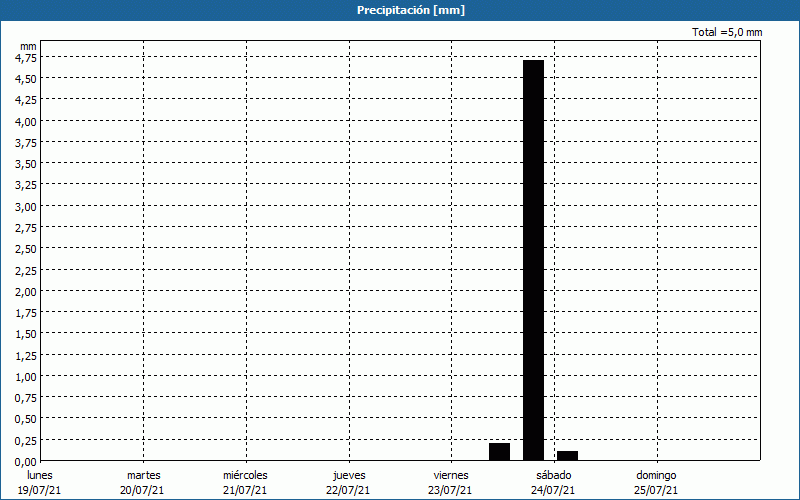Image resolution: width=800 pixels, height=500 pixels.
Task: Click the mm unit label above the axis
Action: point(28,46)
